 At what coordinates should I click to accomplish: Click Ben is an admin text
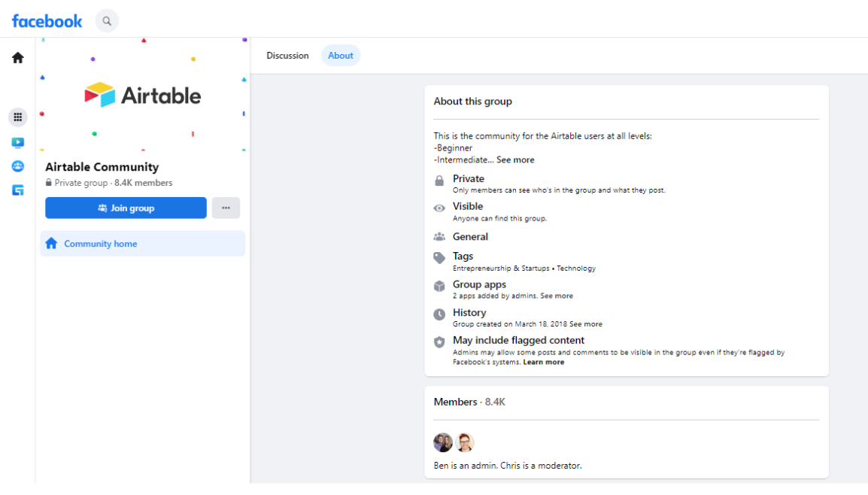[x=466, y=466]
